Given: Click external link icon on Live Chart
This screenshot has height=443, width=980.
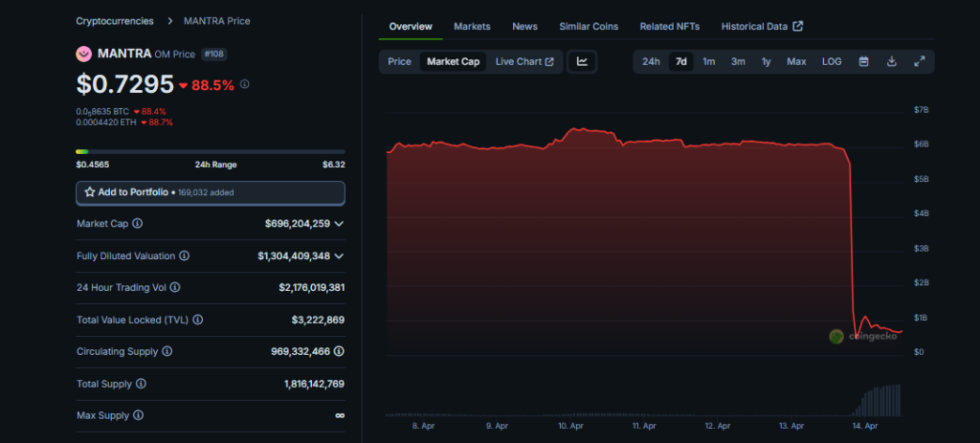Looking at the screenshot, I should 549,62.
